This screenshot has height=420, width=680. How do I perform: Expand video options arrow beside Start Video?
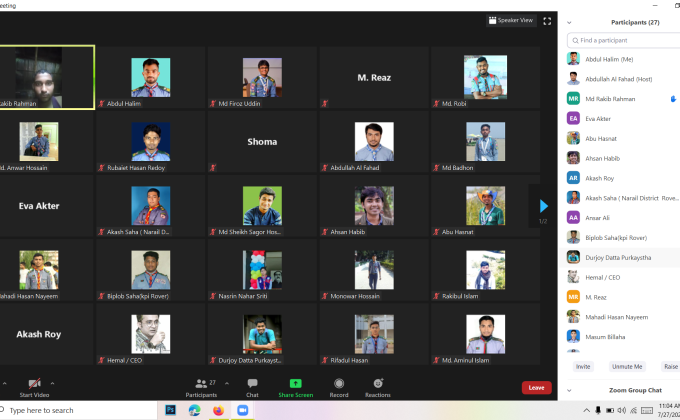[52, 383]
